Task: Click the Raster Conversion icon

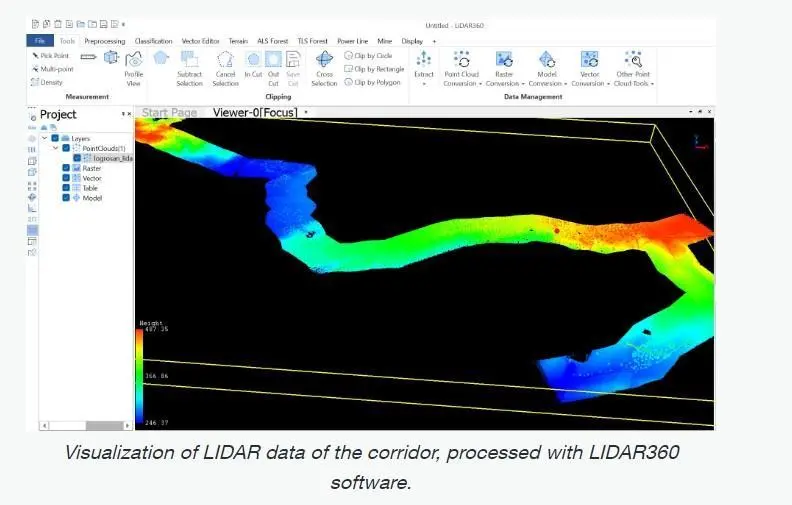Action: [504, 60]
